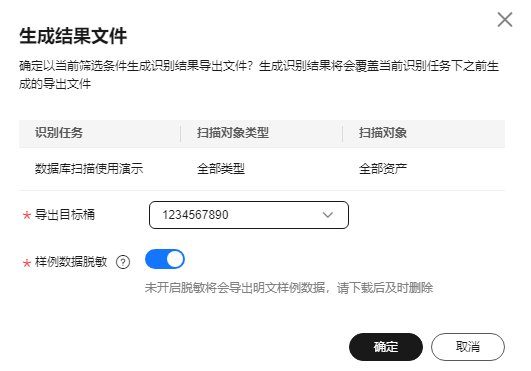Click the confirmation description paragraph text

pos(259,75)
